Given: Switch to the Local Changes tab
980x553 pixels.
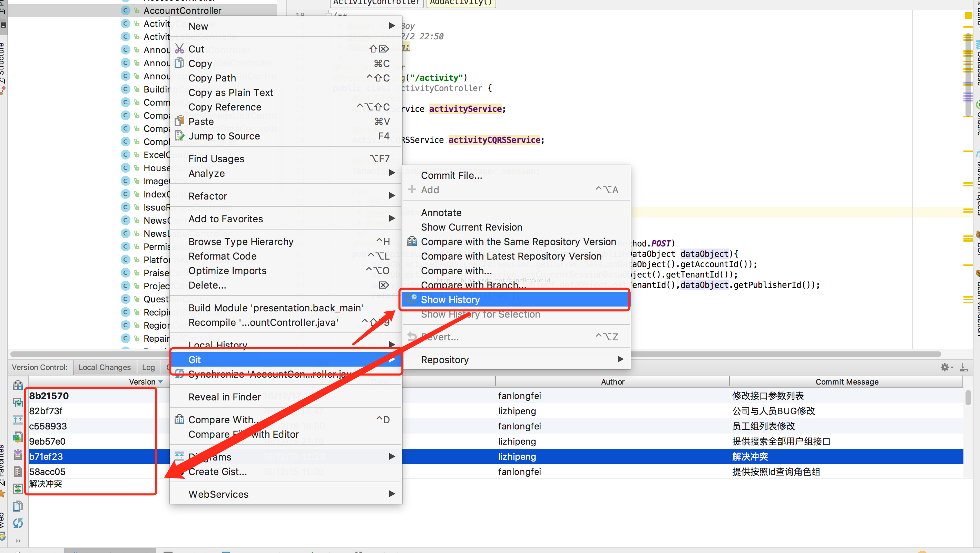Looking at the screenshot, I should click(104, 367).
